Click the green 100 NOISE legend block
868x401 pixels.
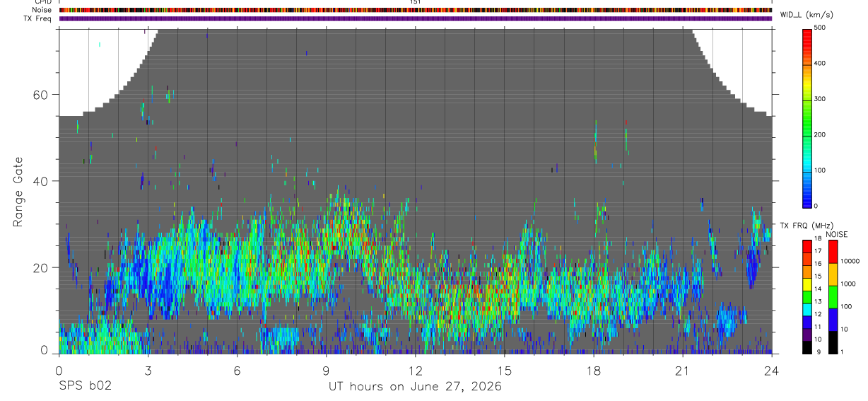click(833, 296)
